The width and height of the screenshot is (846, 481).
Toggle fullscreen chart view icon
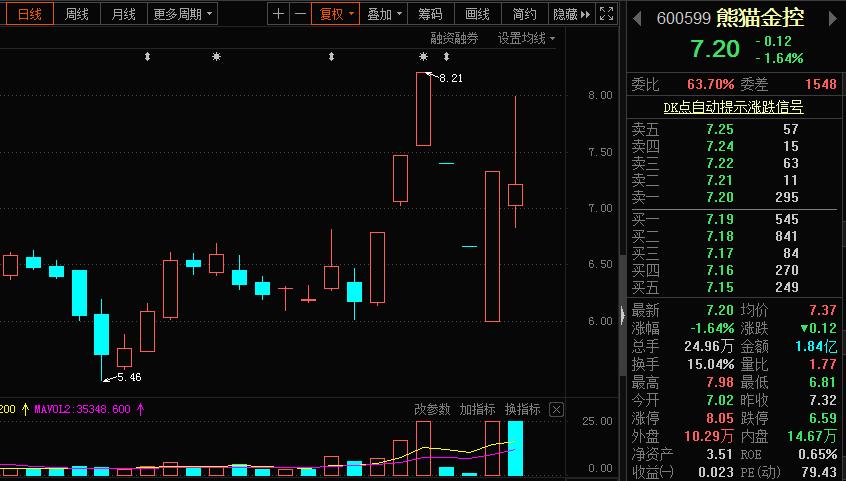(606, 14)
